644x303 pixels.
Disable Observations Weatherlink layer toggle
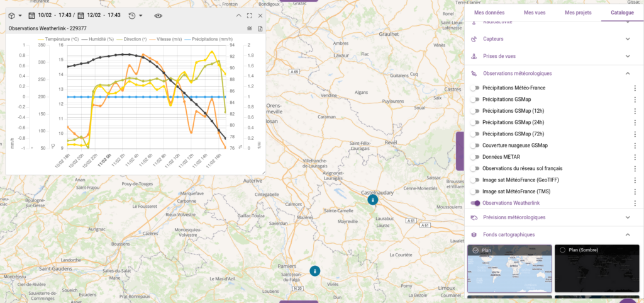pyautogui.click(x=475, y=203)
